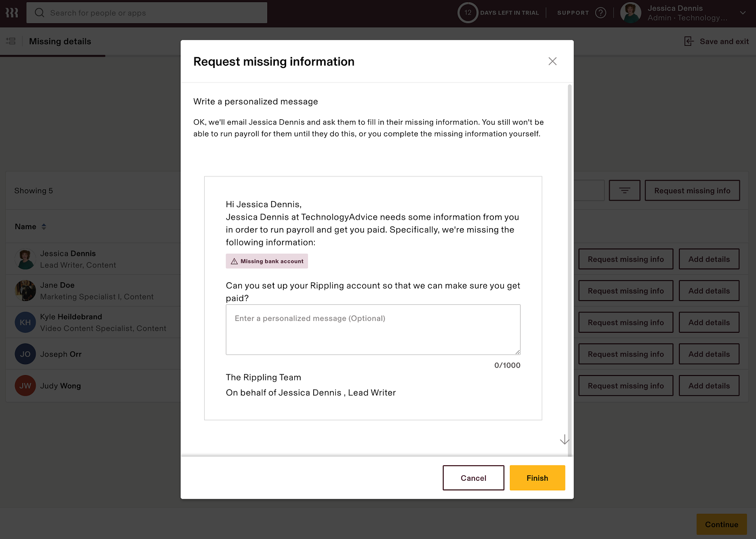Click the Kyle Heildebrand name
The width and height of the screenshot is (756, 539).
coord(71,317)
